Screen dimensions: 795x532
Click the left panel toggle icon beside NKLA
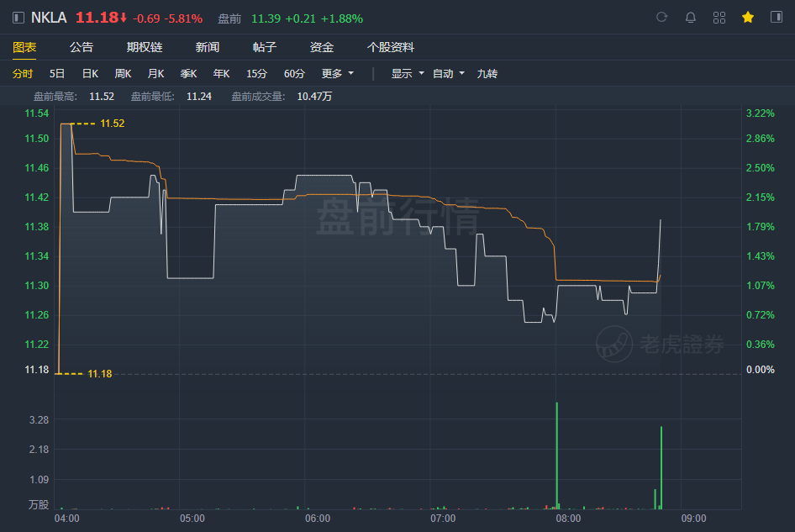pyautogui.click(x=18, y=18)
